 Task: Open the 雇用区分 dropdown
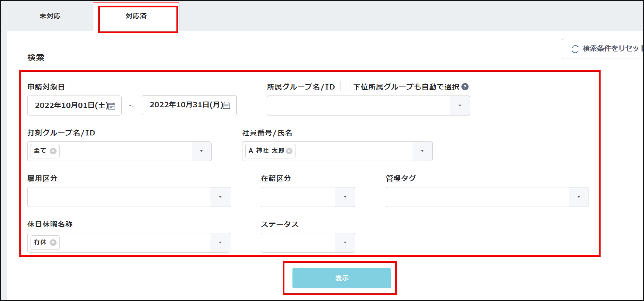pos(220,197)
